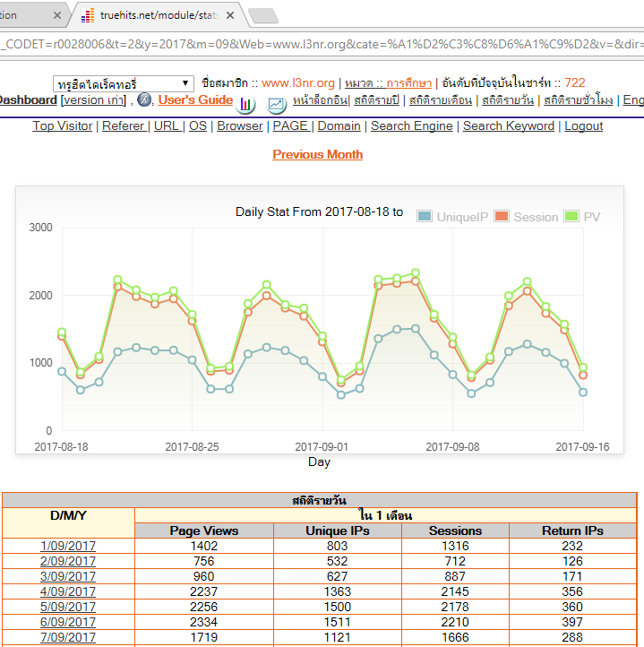Click the Logout link
This screenshot has width=644, height=647.
point(583,125)
